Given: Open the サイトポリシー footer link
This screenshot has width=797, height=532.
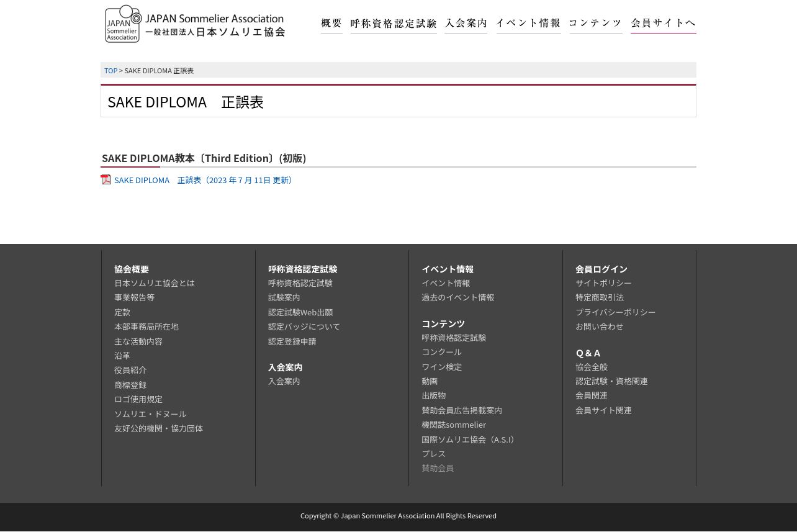Looking at the screenshot, I should click(603, 283).
